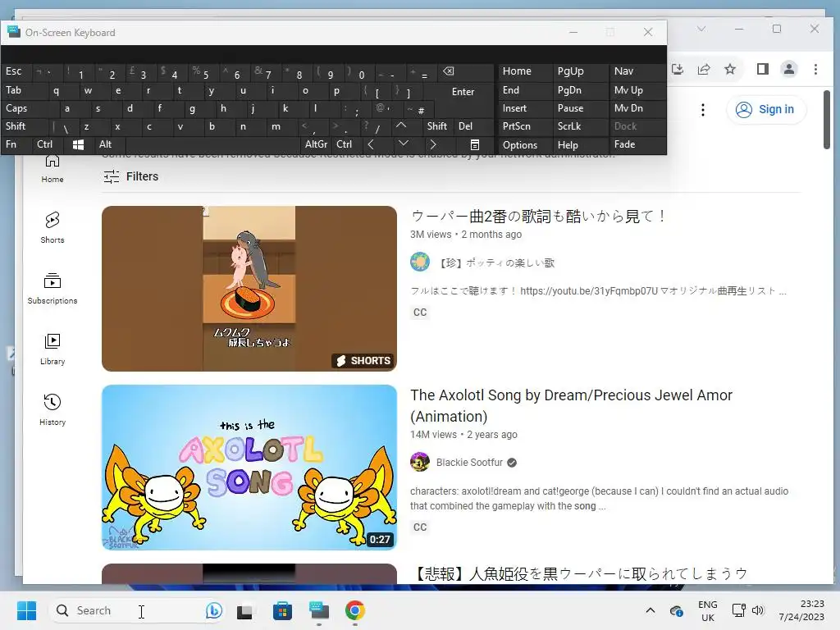The image size is (840, 630).
Task: Toggle right Shift key on On-Screen Keyboard
Action: tap(436, 126)
